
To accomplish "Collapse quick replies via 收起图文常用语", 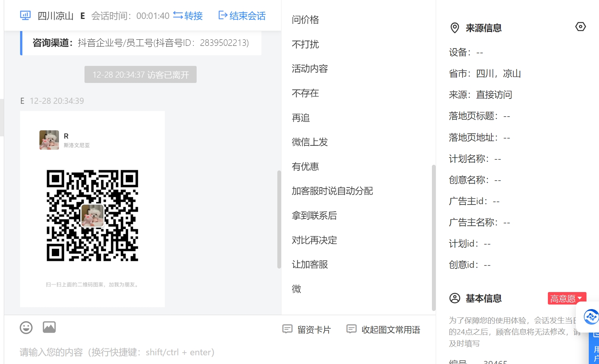I will (x=383, y=330).
